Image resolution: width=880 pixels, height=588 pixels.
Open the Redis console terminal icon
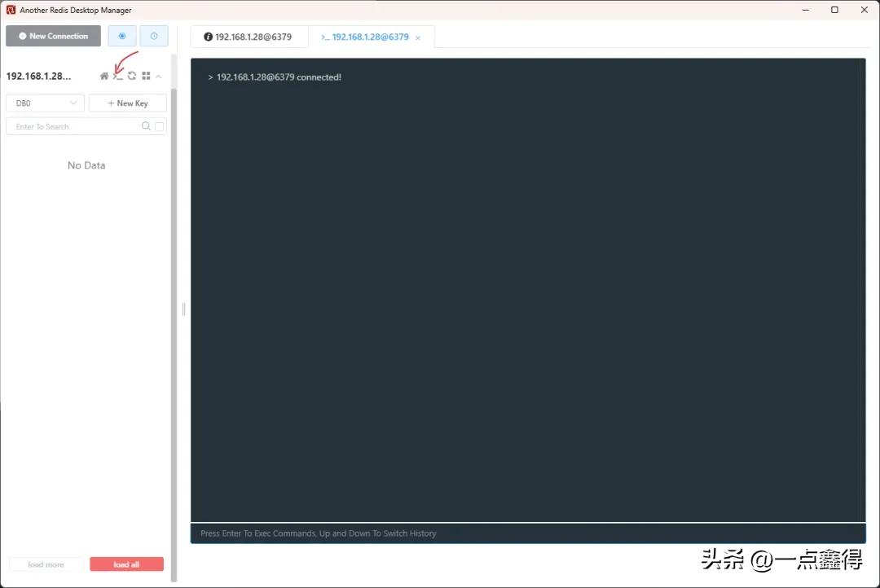pos(117,76)
